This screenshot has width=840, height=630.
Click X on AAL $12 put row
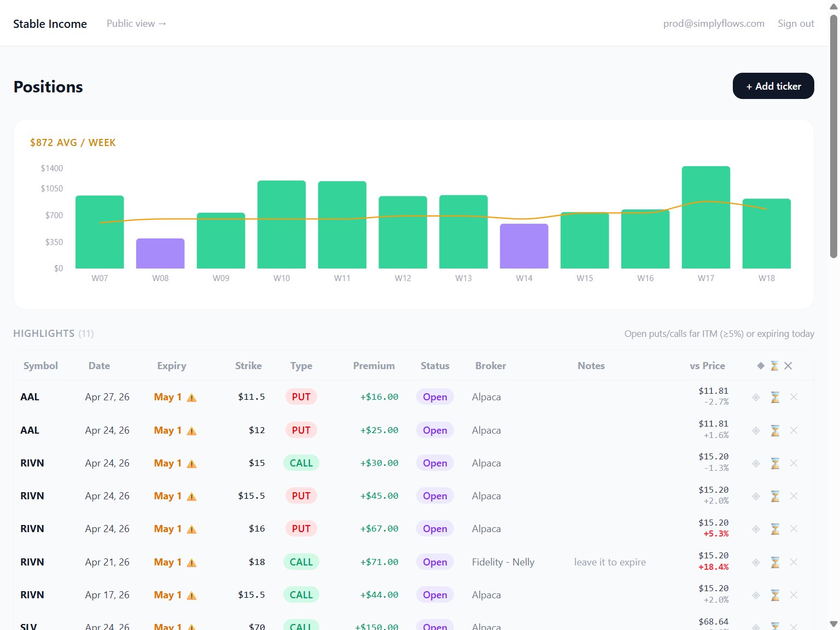point(794,430)
